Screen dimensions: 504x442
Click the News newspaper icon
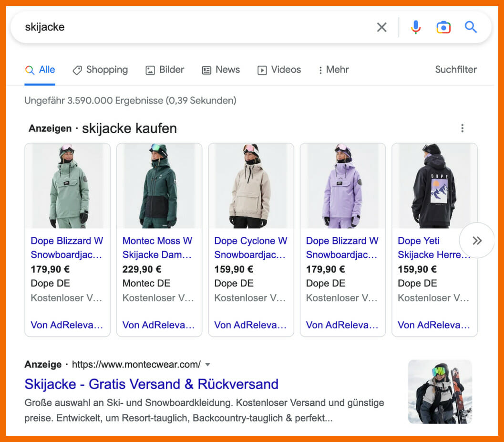[206, 70]
